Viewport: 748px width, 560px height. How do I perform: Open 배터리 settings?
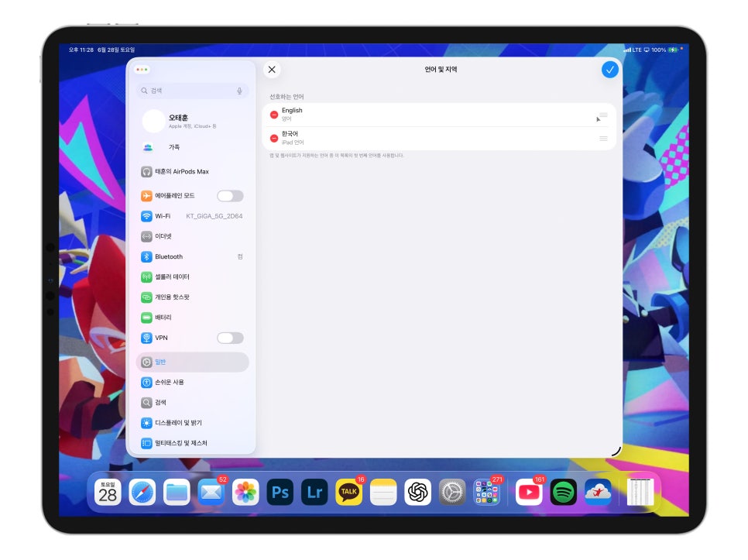192,318
